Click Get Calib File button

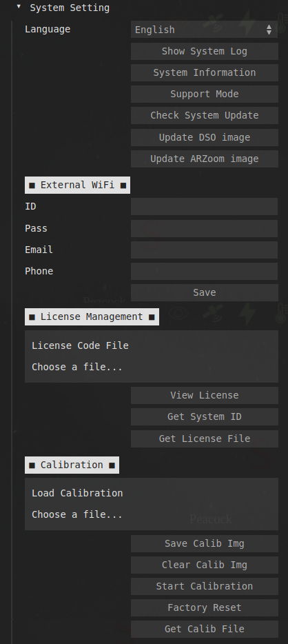(205, 630)
